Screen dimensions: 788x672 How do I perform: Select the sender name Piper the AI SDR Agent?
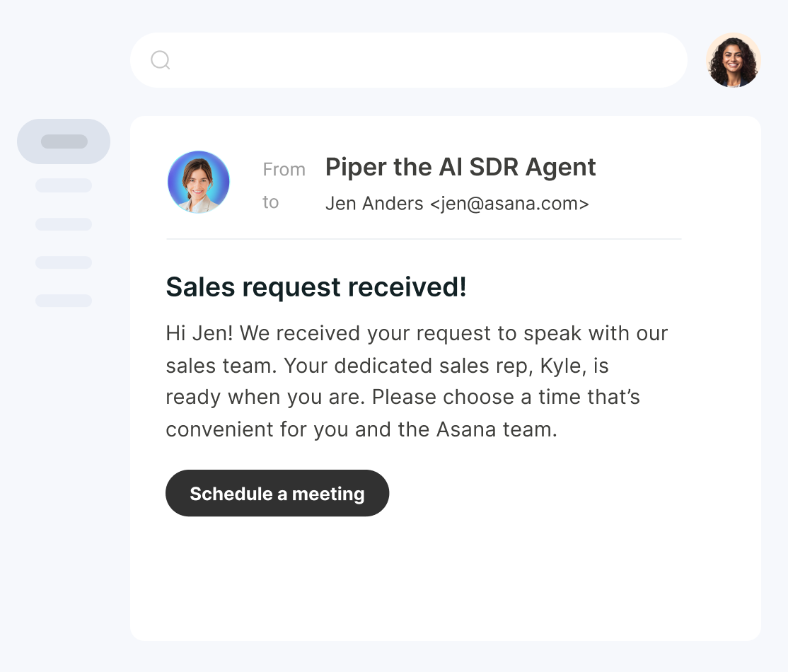coord(460,167)
